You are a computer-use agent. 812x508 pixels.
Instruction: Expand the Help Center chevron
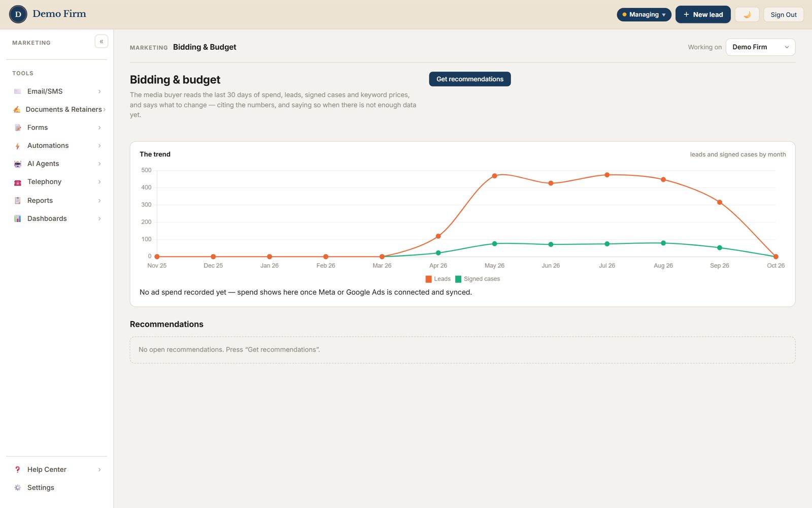pos(99,469)
